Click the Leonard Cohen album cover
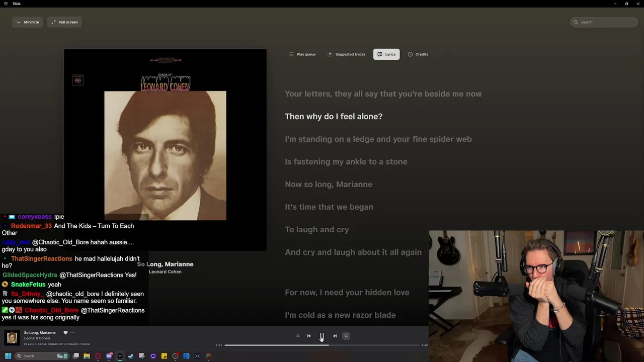Image resolution: width=644 pixels, height=362 pixels. click(165, 150)
